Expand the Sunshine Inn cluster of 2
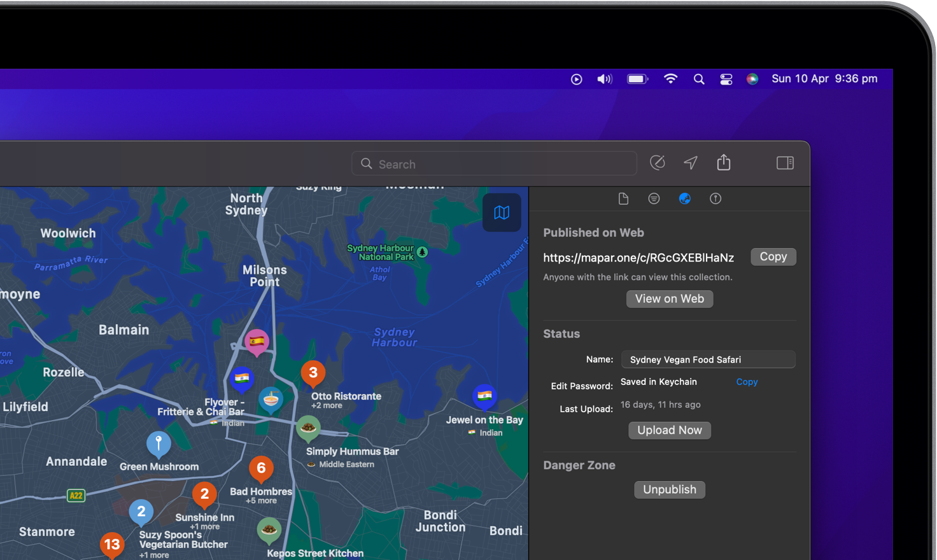The image size is (937, 560). (204, 494)
